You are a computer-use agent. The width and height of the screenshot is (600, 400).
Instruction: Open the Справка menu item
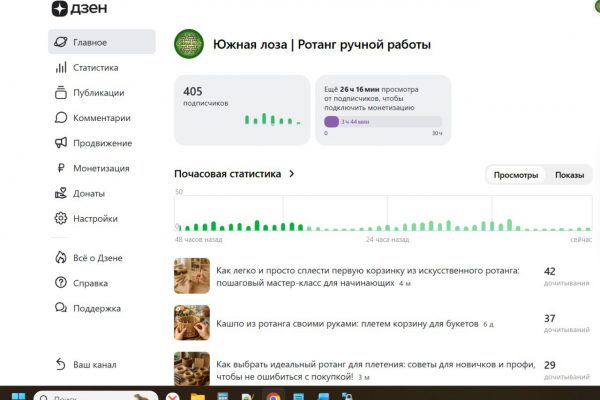90,283
